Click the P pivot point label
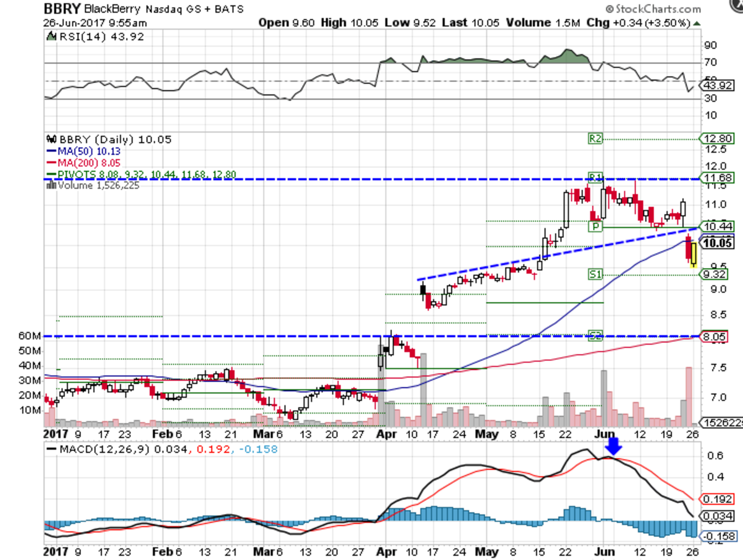Viewport: 743px width, 560px height. (595, 226)
